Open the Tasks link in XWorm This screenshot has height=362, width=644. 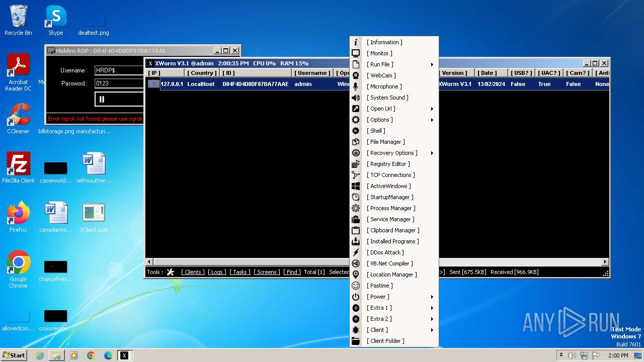[240, 272]
